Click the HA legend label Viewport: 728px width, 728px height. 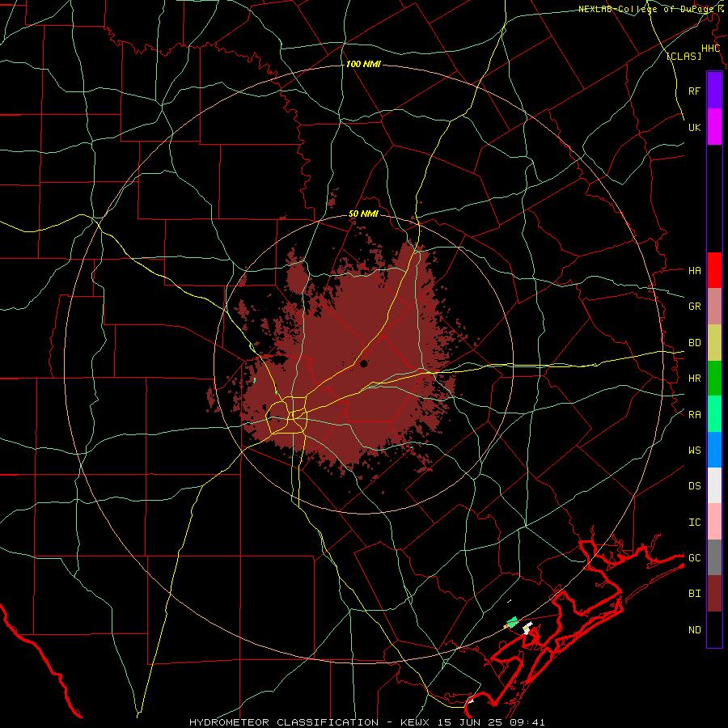694,270
